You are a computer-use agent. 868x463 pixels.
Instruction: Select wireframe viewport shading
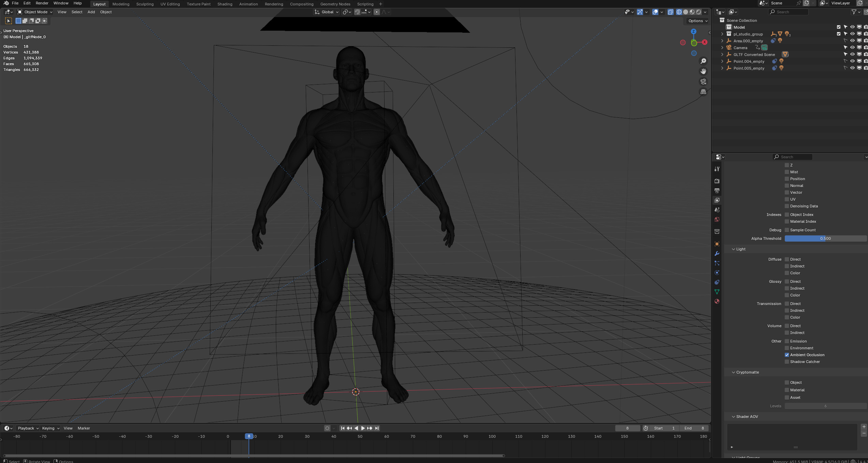[679, 12]
